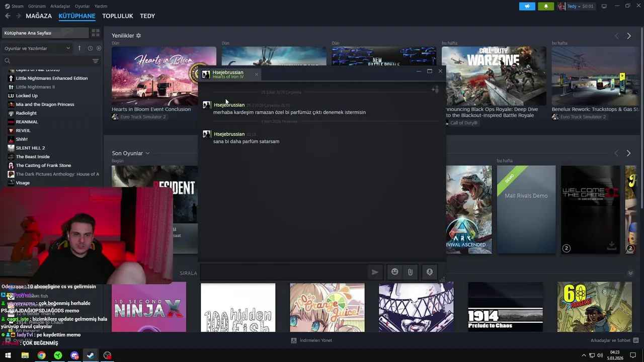Open İndirmeleri Yönet downloads link
Screen dimensions: 644x362
tap(311, 340)
